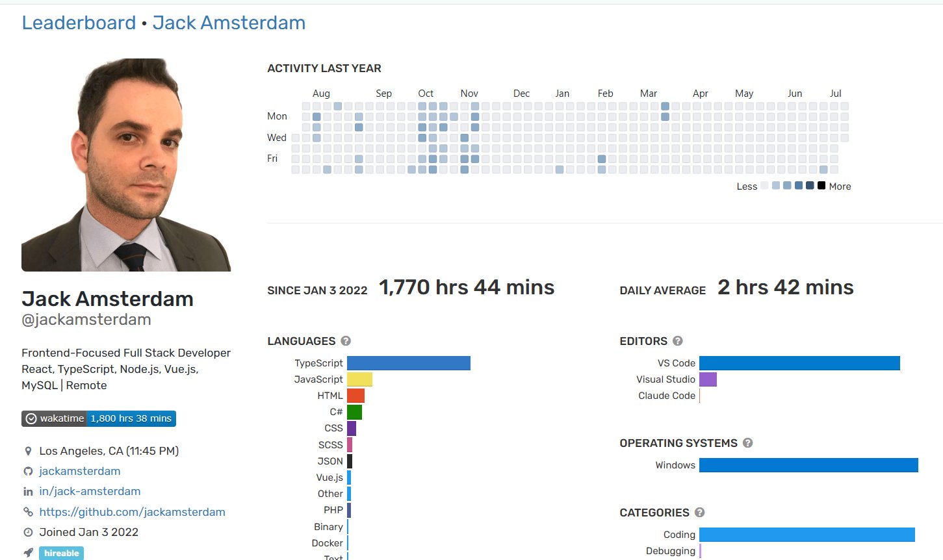Click the Operating Systems help icon
The image size is (943, 560).
pos(747,443)
